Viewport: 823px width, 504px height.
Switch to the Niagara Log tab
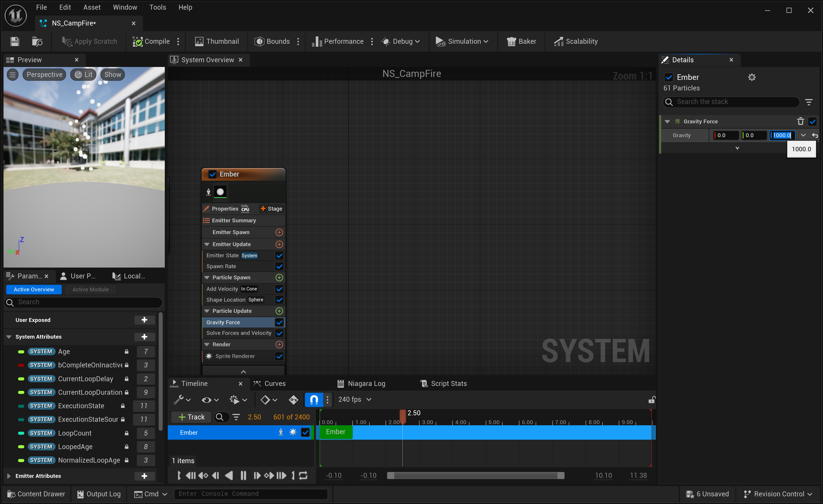click(362, 383)
